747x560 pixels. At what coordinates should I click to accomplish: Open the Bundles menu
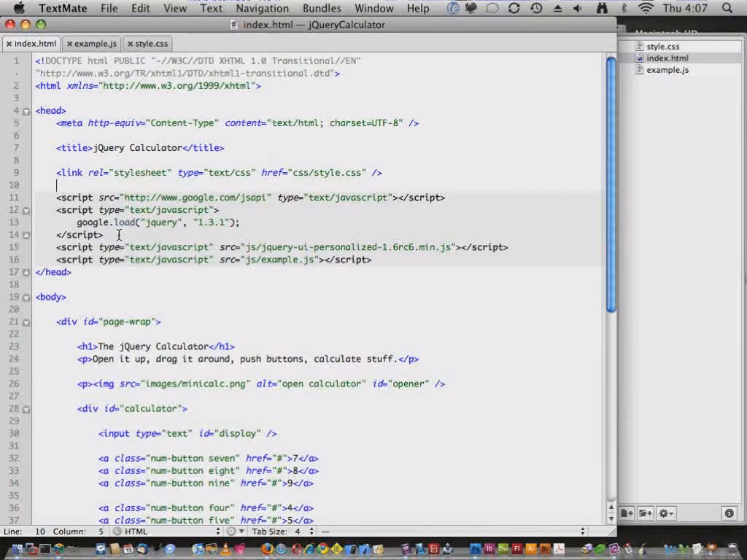pos(321,8)
